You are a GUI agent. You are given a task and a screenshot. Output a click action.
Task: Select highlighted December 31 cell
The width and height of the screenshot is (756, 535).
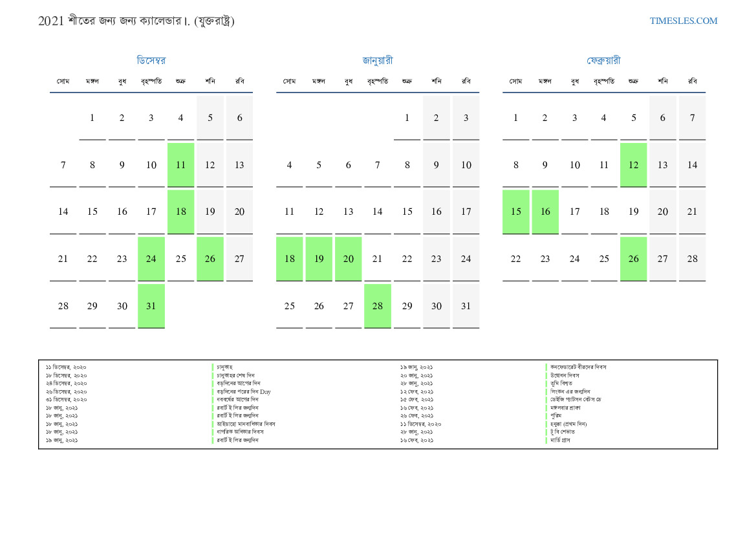pyautogui.click(x=151, y=306)
